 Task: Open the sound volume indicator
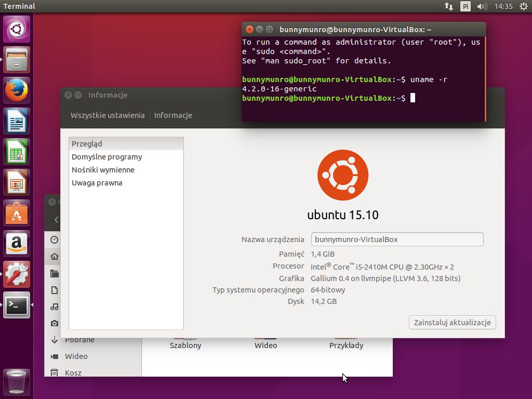pyautogui.click(x=482, y=6)
